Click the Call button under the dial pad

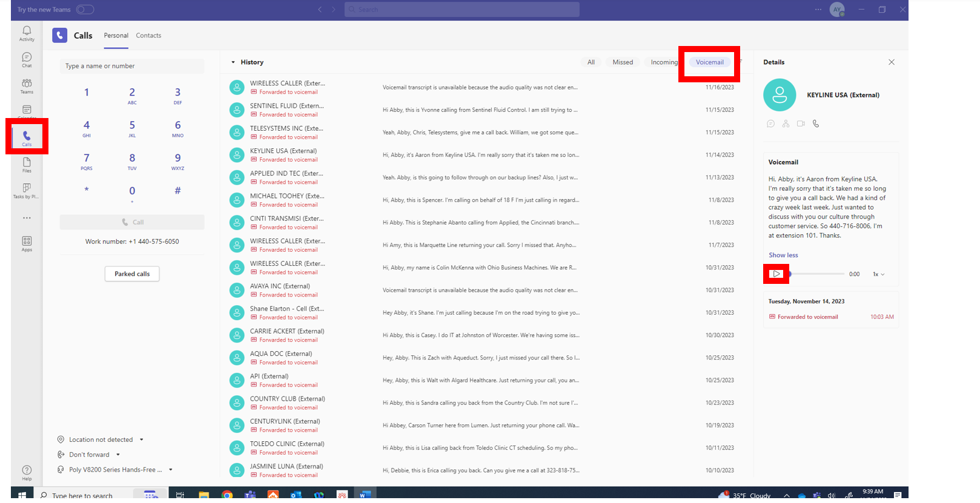132,222
